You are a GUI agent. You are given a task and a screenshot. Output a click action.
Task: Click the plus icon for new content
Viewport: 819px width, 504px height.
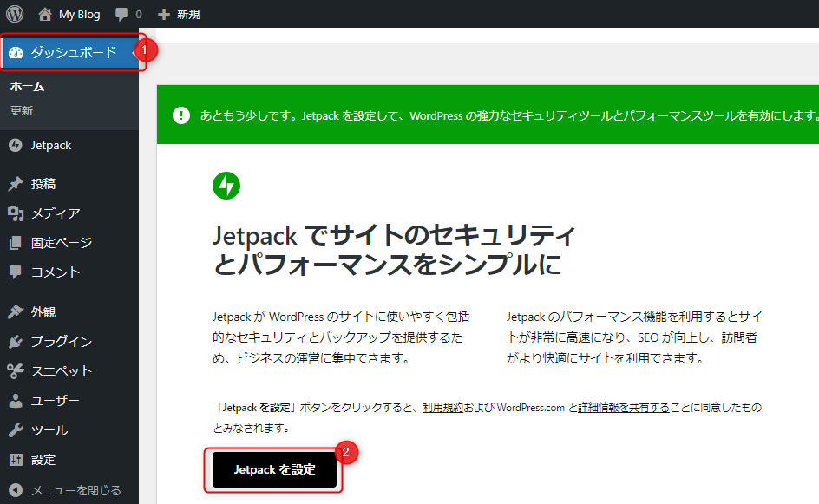click(x=164, y=14)
